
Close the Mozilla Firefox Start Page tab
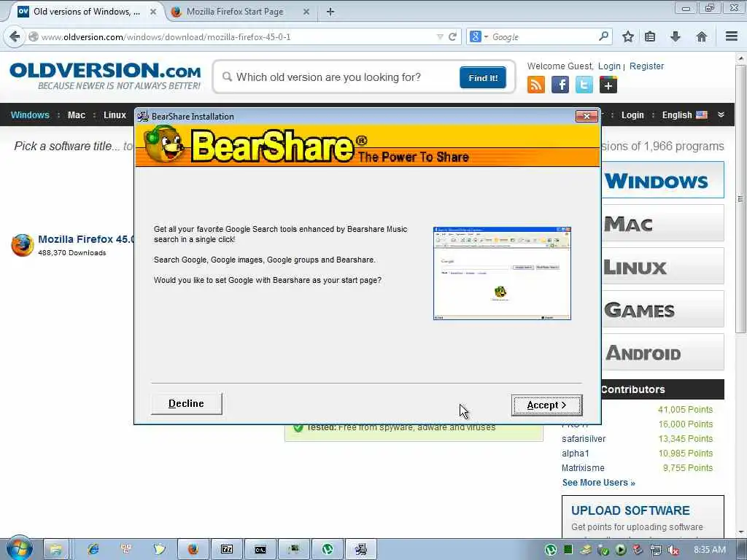tap(306, 12)
